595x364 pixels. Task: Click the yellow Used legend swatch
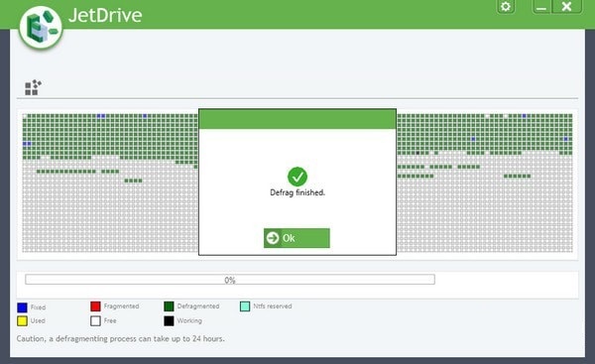pos(23,321)
